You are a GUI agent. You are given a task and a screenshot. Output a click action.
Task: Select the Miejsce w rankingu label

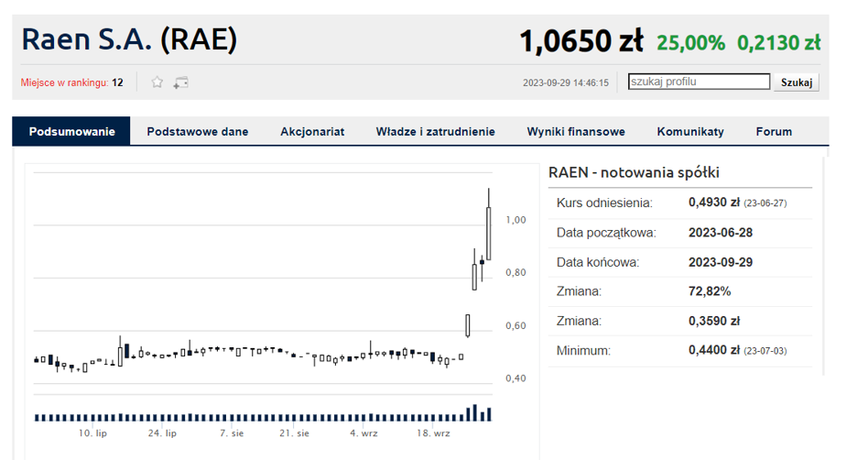pyautogui.click(x=64, y=82)
